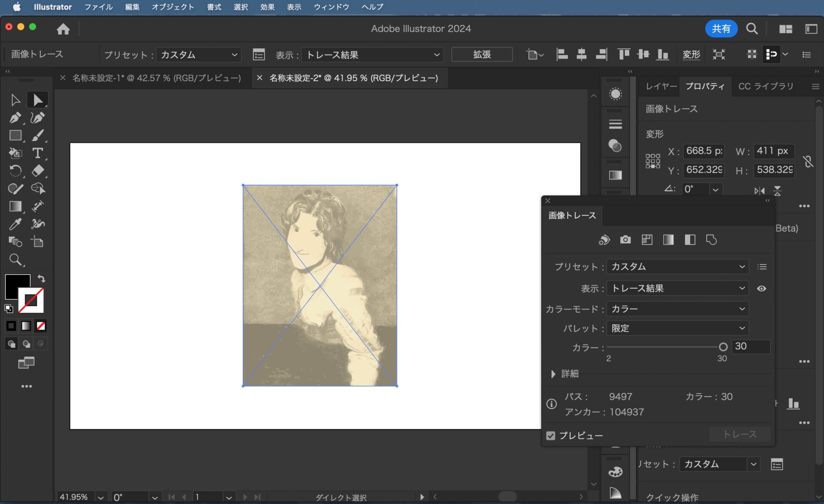
Task: Open the オブジェクト menu
Action: click(x=173, y=7)
